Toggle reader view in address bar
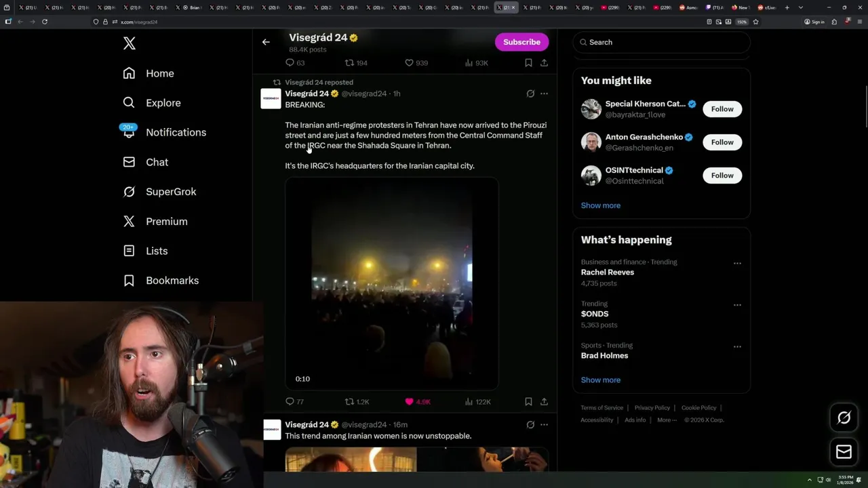Viewport: 868px width, 488px height. point(709,22)
